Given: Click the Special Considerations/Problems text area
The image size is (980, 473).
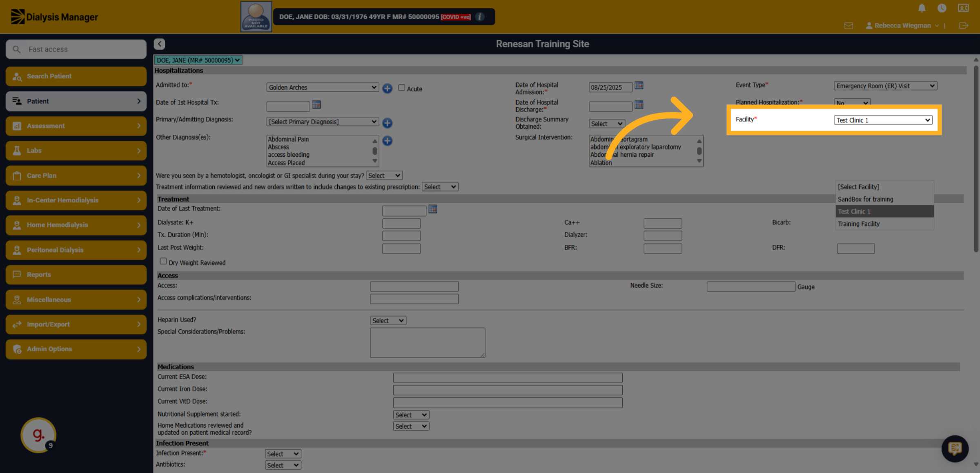Looking at the screenshot, I should pos(428,342).
